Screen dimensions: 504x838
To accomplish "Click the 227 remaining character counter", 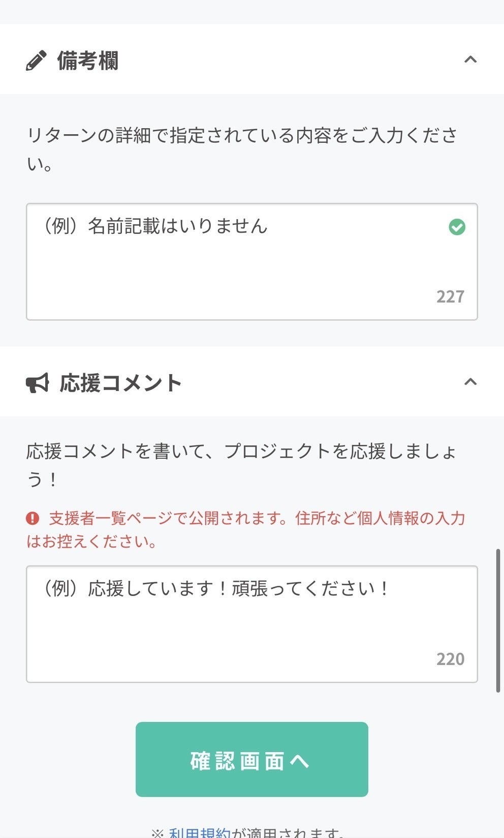I will tap(450, 296).
